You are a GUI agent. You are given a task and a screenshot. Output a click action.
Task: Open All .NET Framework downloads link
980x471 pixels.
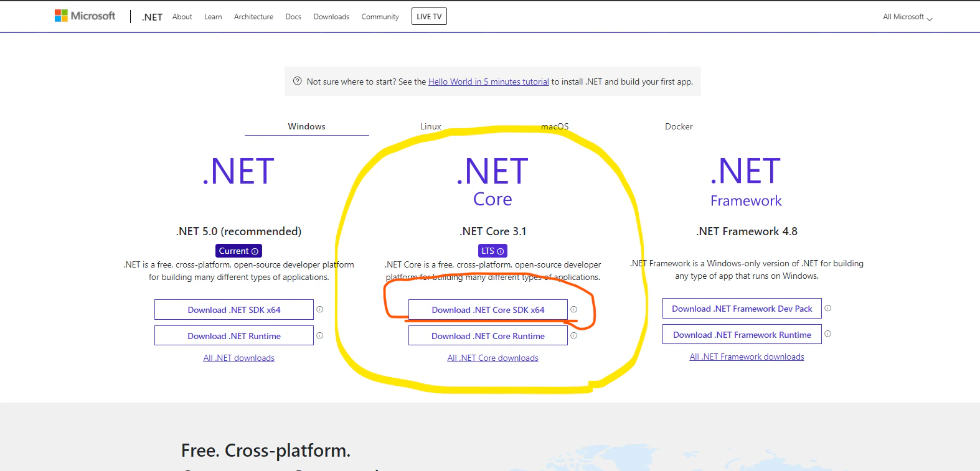[x=747, y=357]
